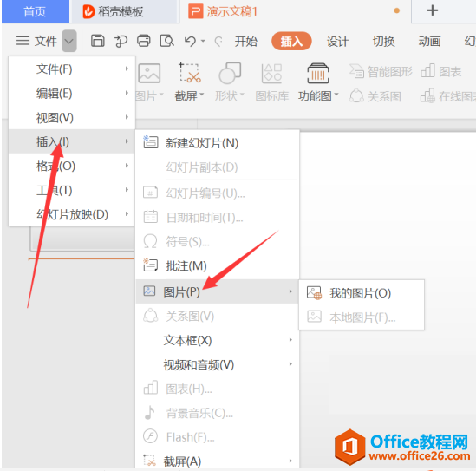This screenshot has height=471, width=476.
Task: Click the 稻壳模板 tab logo icon
Action: tap(88, 12)
